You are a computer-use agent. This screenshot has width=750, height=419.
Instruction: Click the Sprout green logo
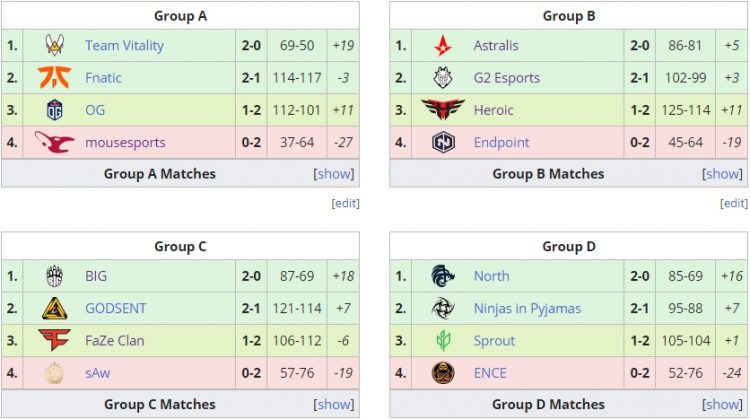point(443,341)
